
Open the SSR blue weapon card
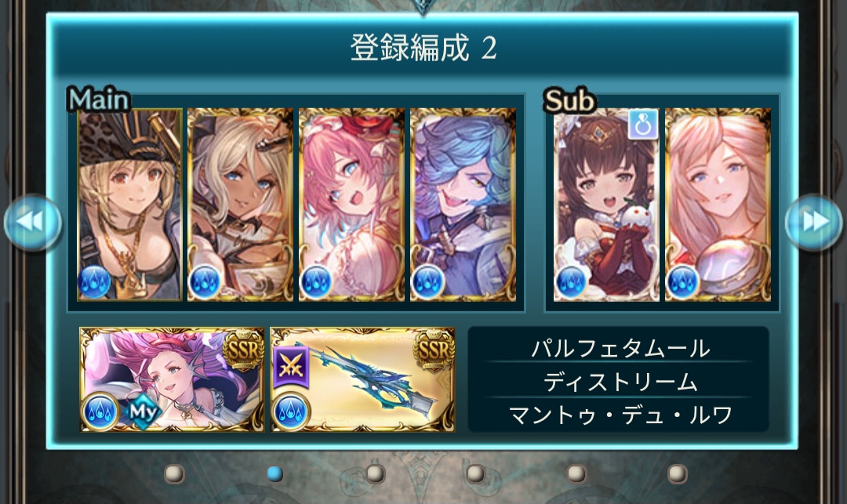(x=362, y=379)
